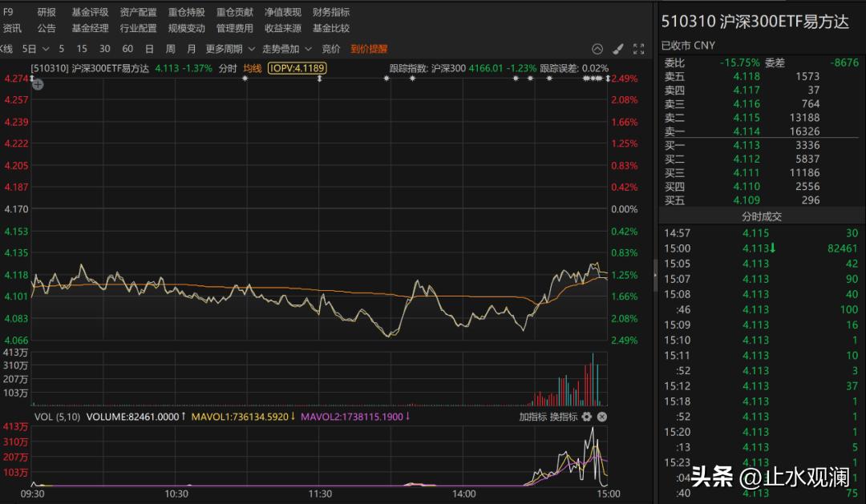
Task: Switch to the 60-minute period
Action: click(x=127, y=49)
